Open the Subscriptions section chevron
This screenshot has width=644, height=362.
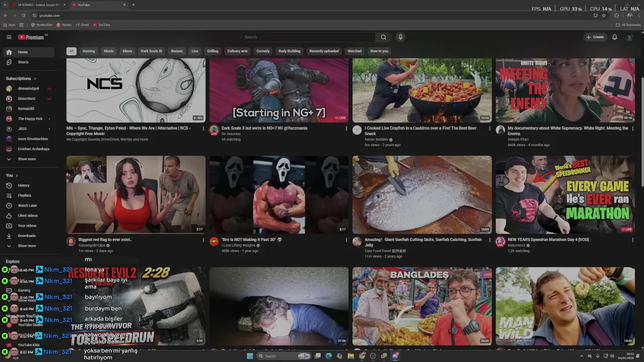tap(35, 79)
